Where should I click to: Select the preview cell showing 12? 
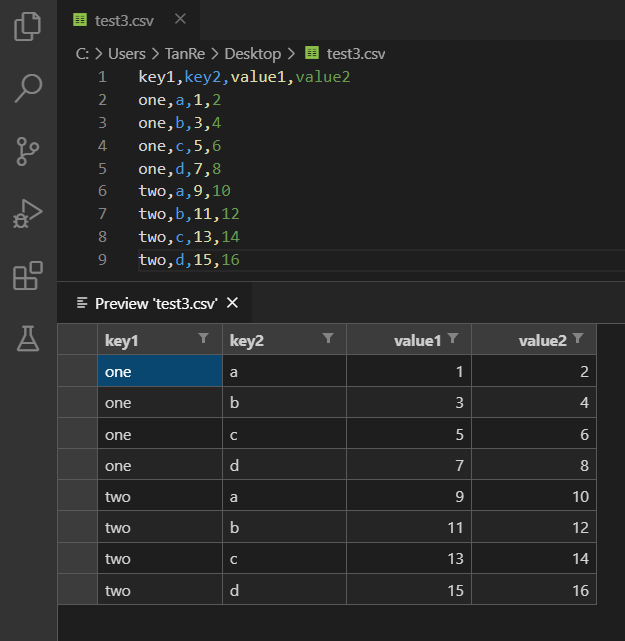tap(534, 527)
